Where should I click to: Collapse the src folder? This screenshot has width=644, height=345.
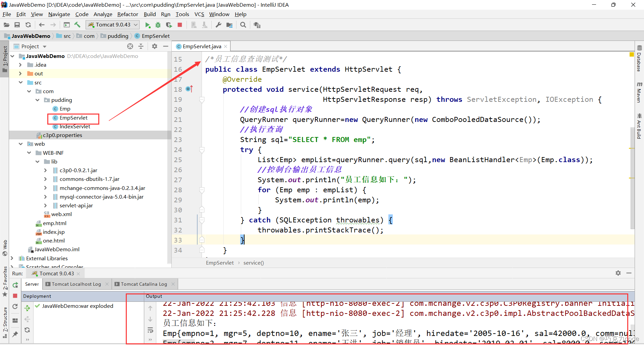20,82
